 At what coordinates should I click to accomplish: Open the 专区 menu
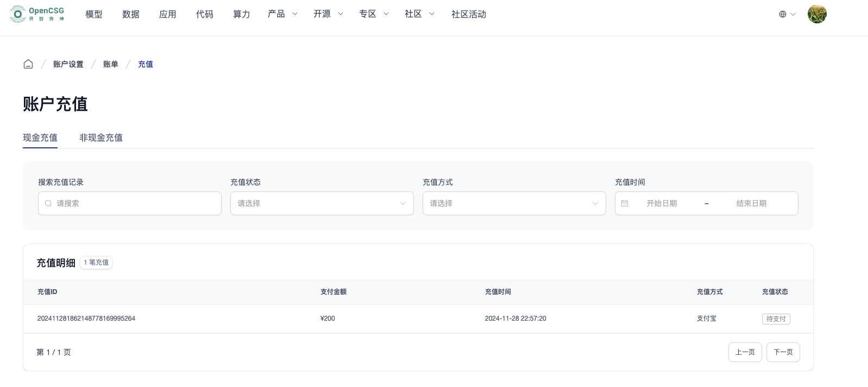(x=374, y=14)
